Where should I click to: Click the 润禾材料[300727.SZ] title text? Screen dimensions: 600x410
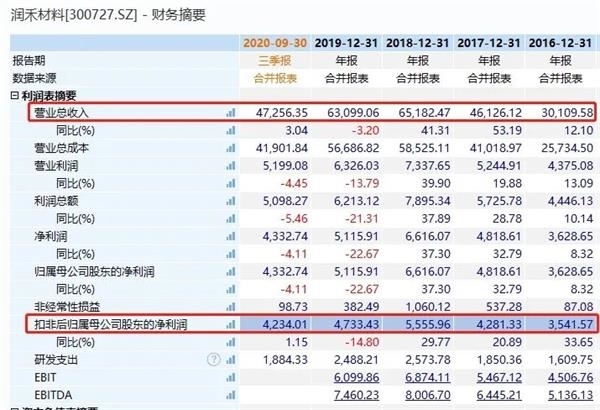coord(74,15)
